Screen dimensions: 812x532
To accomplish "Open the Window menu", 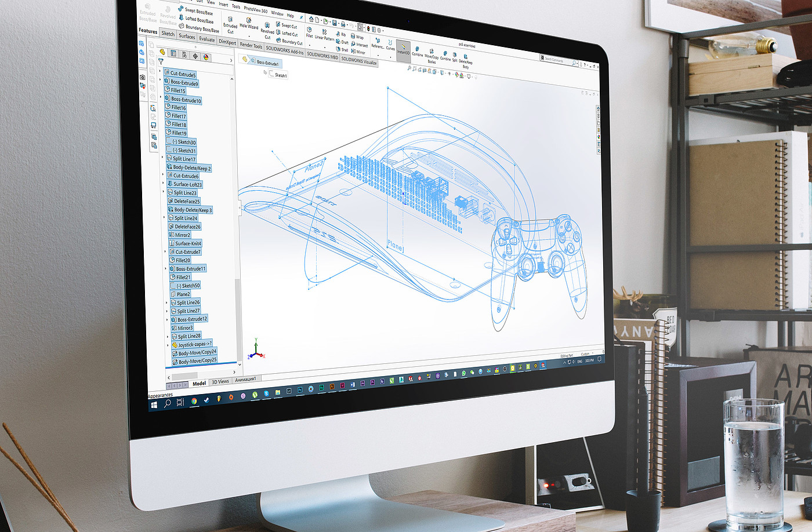I will (278, 13).
